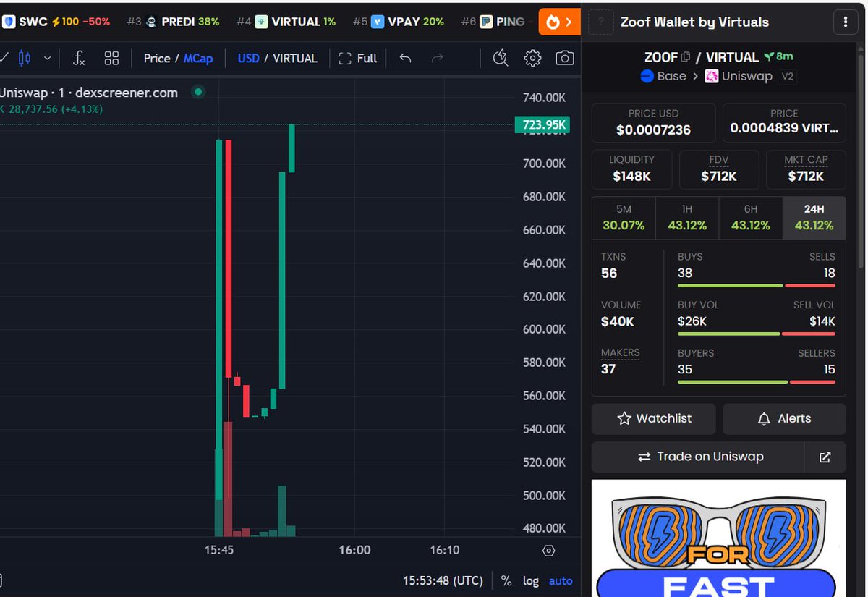Click the SELL VOL red progress bar
This screenshot has width=868, height=597.
pyautogui.click(x=809, y=334)
